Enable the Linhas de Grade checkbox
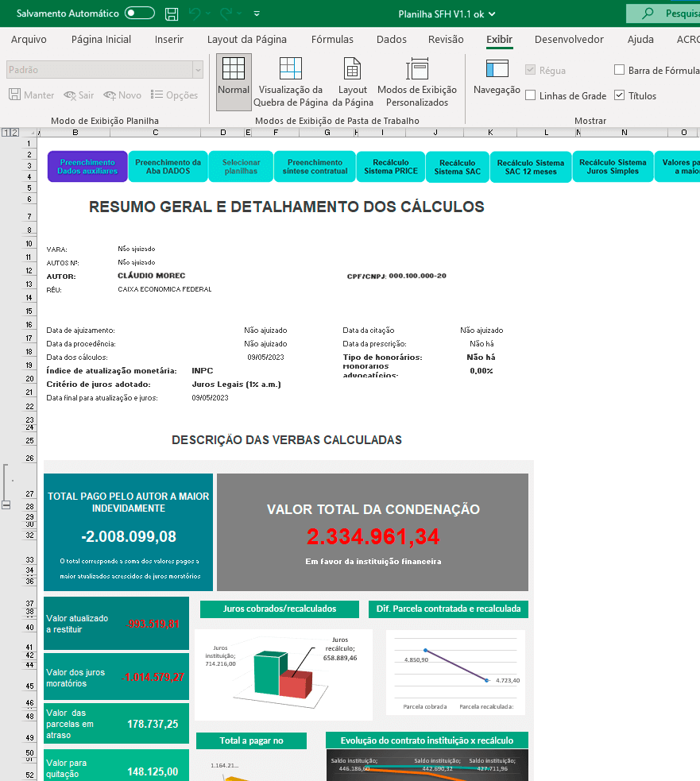The width and height of the screenshot is (700, 781). pos(531,95)
